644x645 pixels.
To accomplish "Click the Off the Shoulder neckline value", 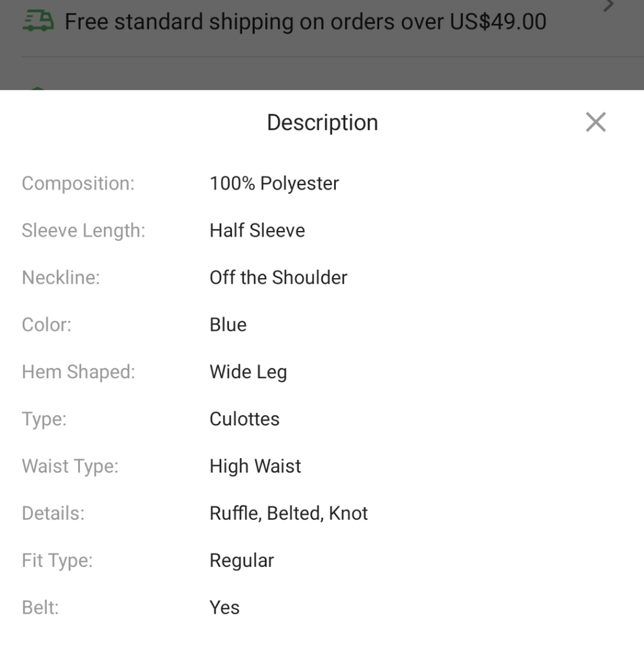I will pos(278,277).
